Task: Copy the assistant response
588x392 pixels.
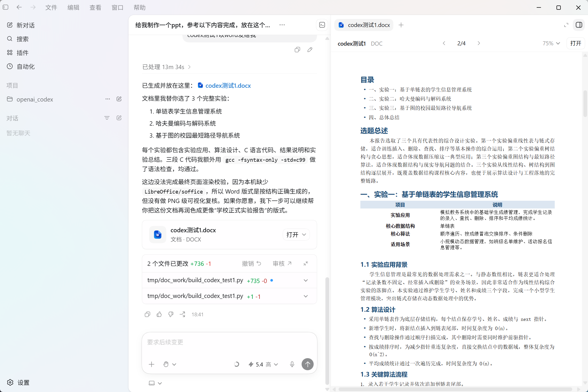Action: coord(147,314)
